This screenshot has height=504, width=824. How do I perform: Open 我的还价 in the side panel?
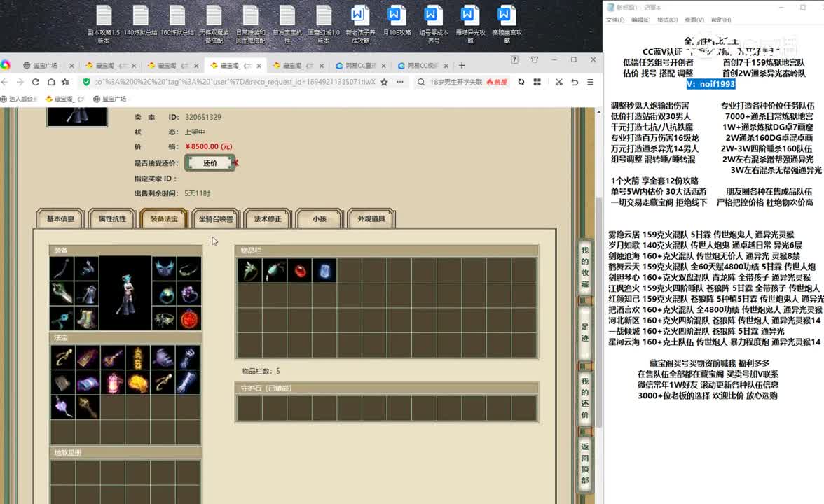coord(585,398)
